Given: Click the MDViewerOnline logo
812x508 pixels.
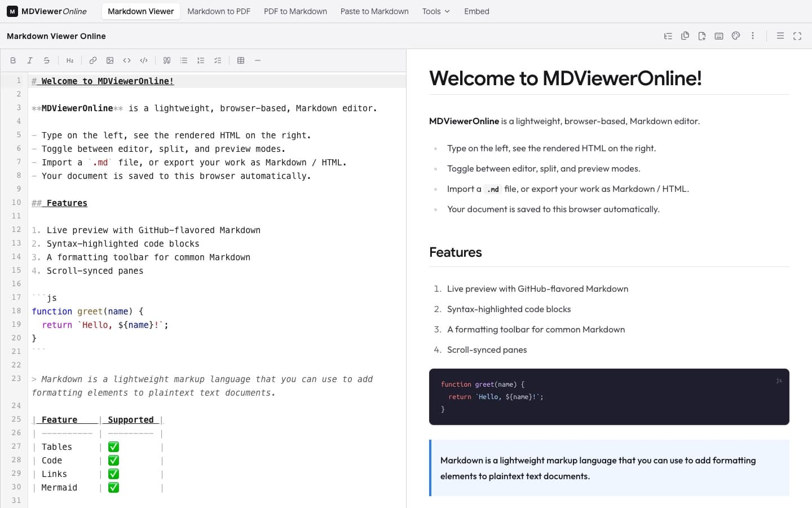Looking at the screenshot, I should (x=47, y=11).
